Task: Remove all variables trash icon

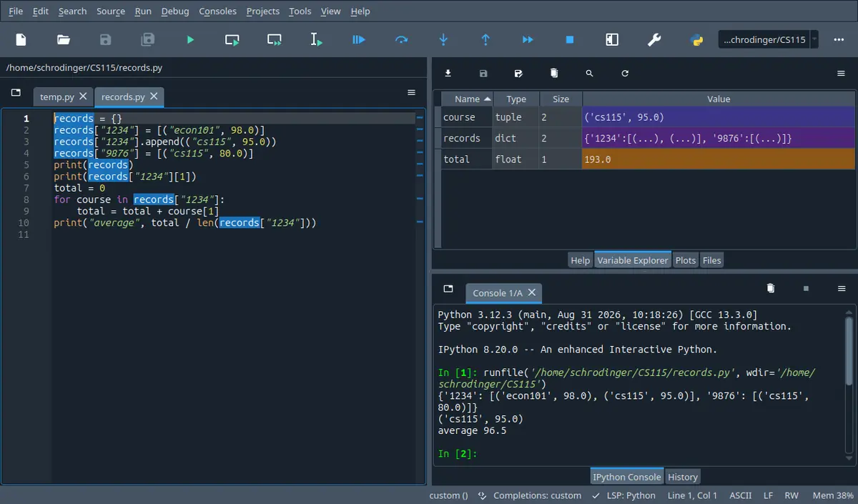Action: click(x=554, y=74)
